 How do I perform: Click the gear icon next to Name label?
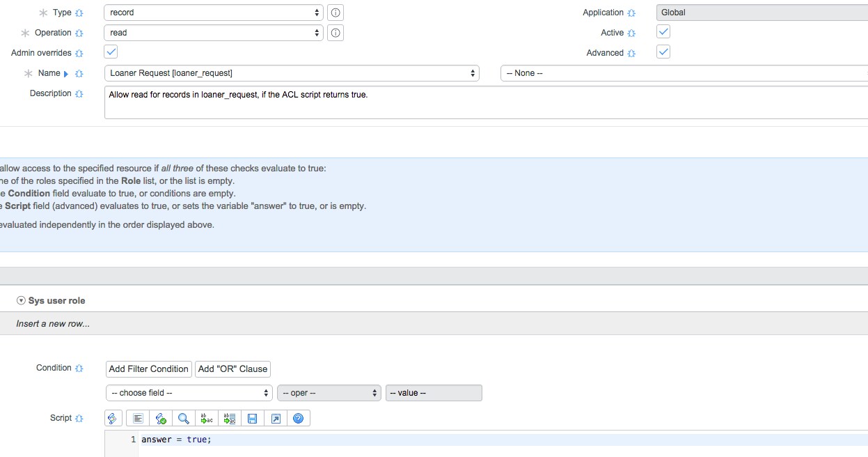(79, 74)
